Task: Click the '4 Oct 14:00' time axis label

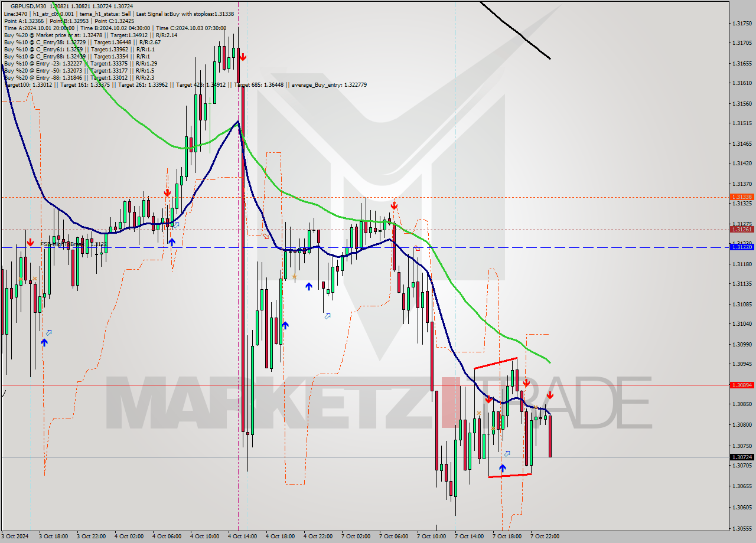Action: [242, 537]
